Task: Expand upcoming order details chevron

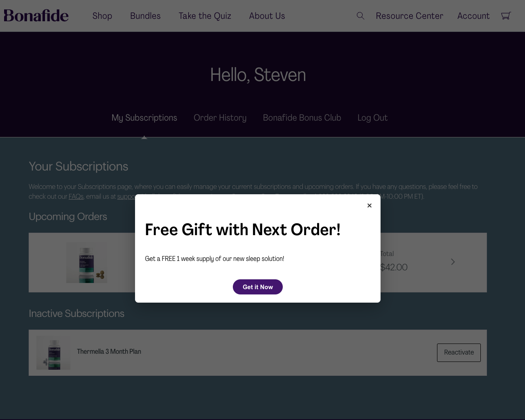Action: point(453,262)
